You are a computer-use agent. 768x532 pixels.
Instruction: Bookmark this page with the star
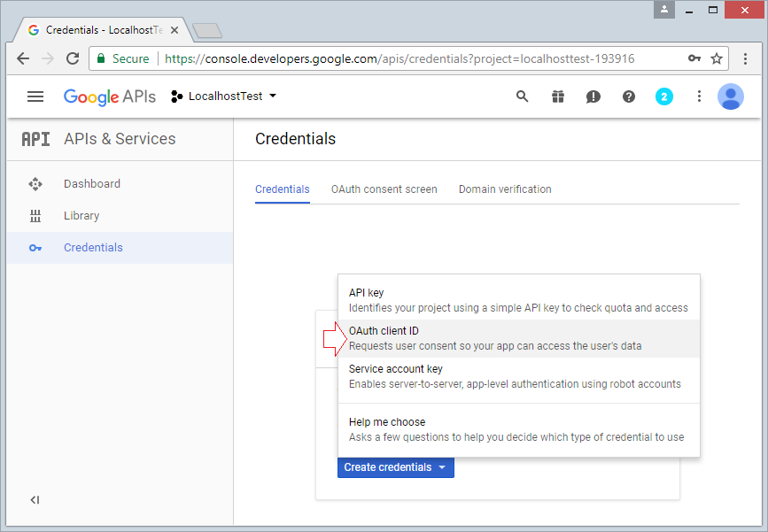click(717, 58)
